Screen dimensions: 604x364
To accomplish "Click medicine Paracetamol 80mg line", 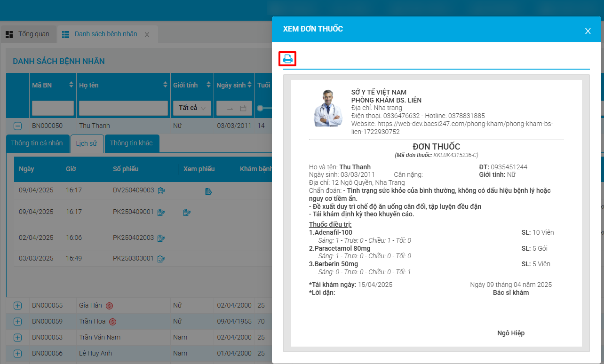I will (340, 248).
